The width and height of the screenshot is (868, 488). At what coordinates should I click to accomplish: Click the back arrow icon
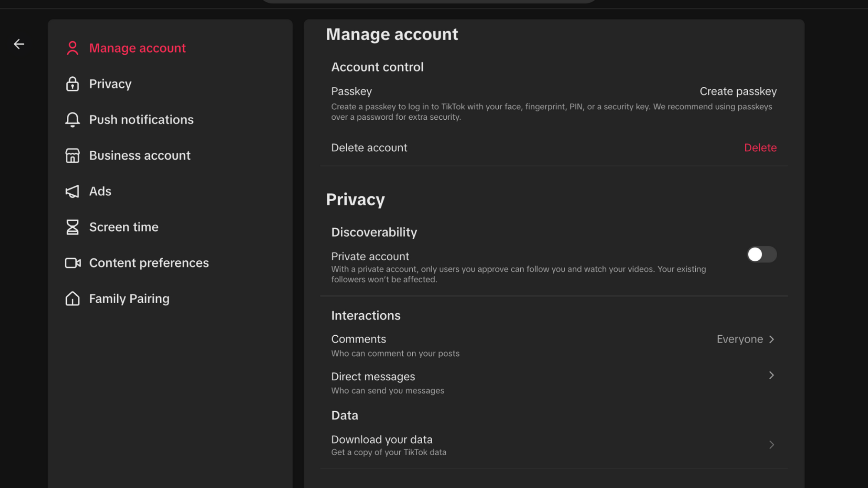click(x=19, y=44)
